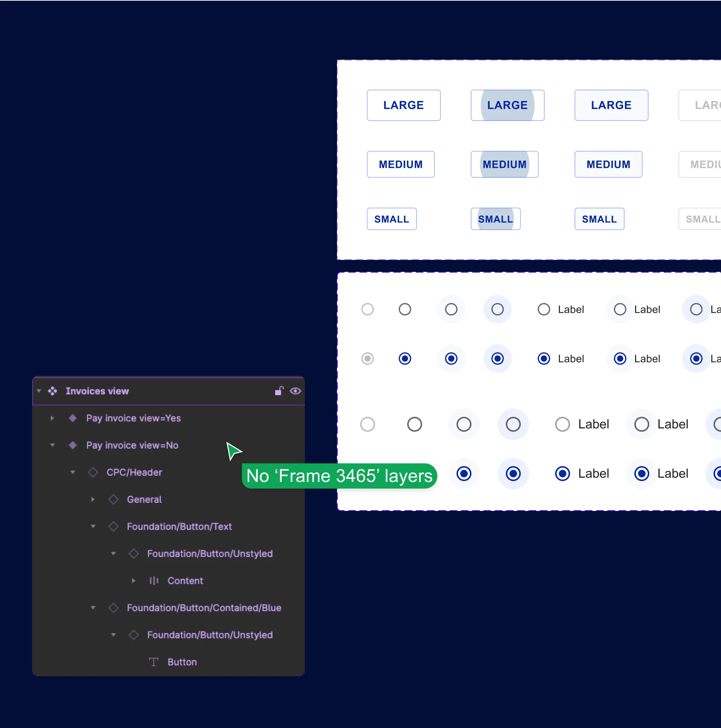Click the first 'Label' text in bottom radio row

click(594, 474)
